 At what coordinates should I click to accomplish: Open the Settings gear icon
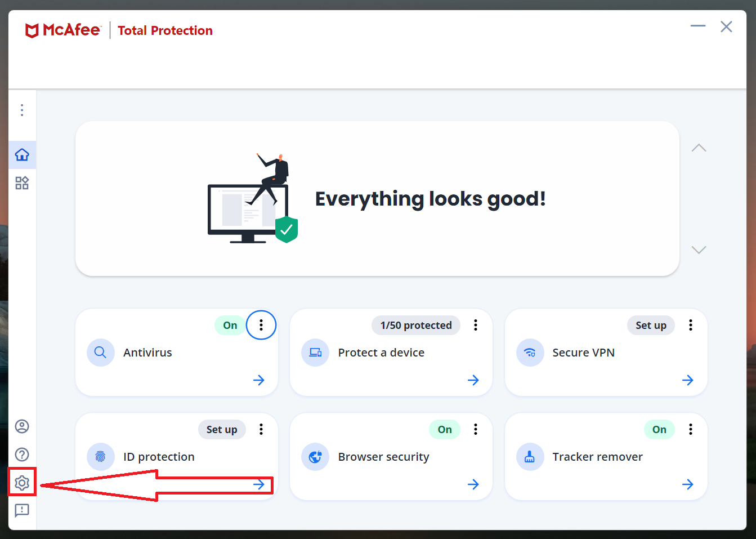click(22, 483)
